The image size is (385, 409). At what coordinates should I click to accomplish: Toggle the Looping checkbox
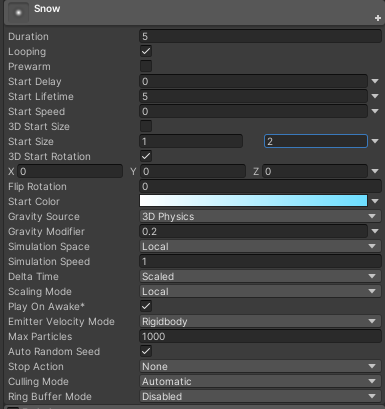(x=146, y=51)
